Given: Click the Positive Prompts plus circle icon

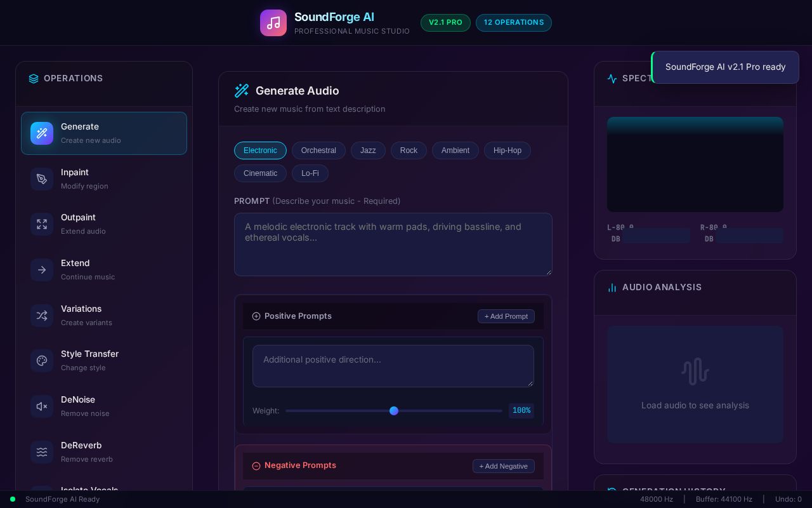Looking at the screenshot, I should 256,316.
